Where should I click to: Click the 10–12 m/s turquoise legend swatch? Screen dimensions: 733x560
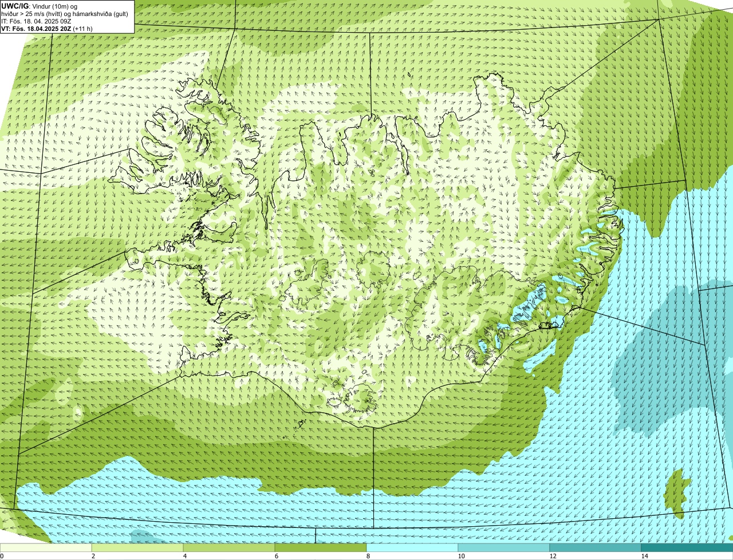click(x=504, y=547)
